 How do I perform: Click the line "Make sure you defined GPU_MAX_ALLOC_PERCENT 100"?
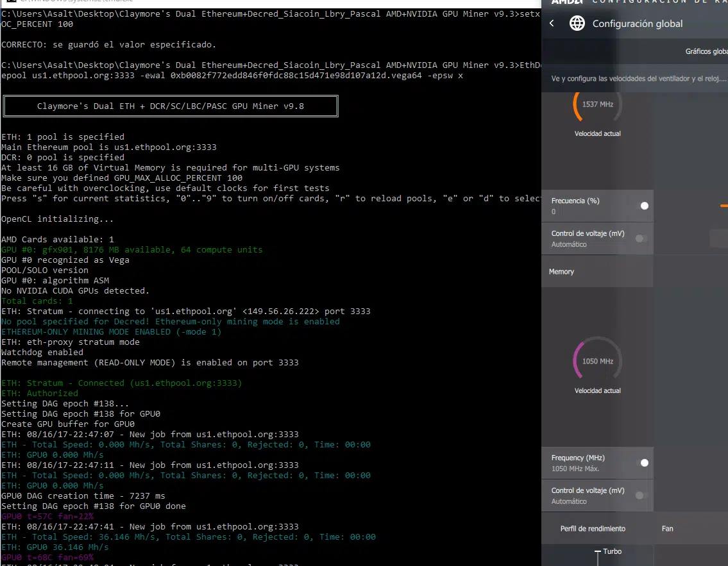point(122,178)
